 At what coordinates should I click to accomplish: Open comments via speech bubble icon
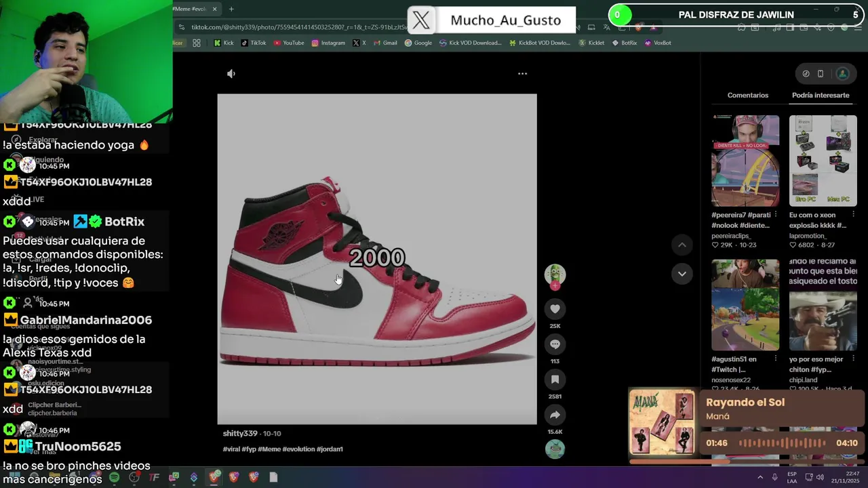[555, 344]
